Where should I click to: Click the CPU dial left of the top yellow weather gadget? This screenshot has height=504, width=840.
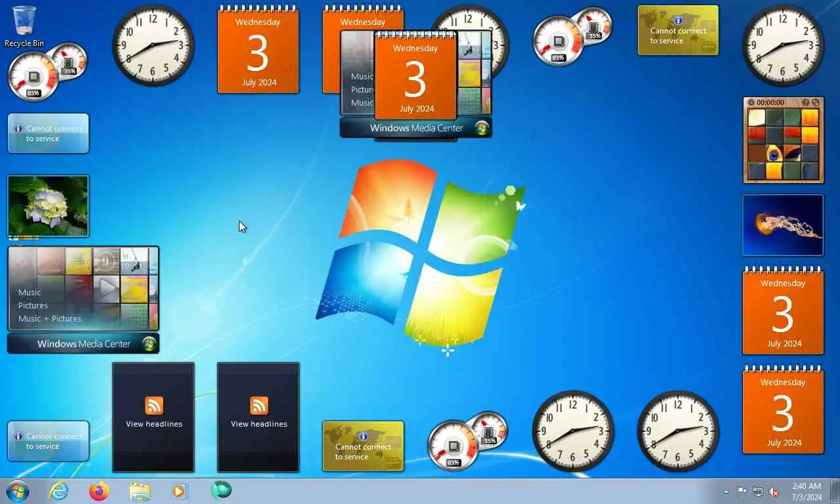click(x=558, y=41)
